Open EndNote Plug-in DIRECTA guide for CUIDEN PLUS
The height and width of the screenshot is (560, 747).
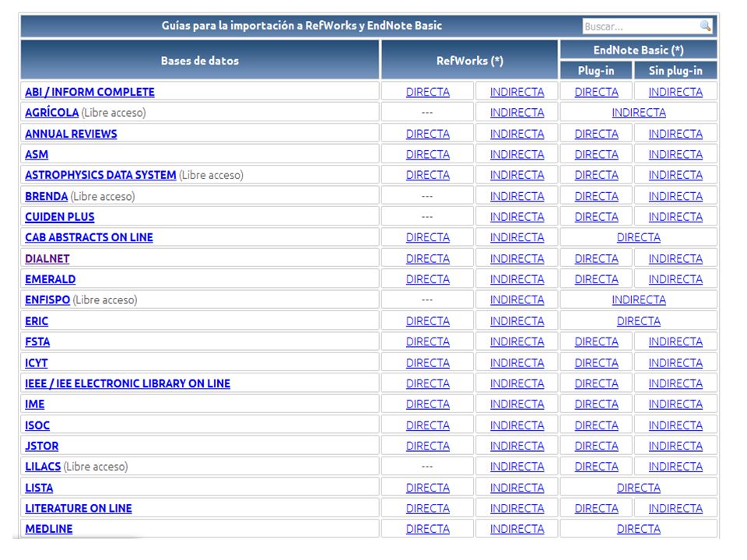[x=597, y=217]
